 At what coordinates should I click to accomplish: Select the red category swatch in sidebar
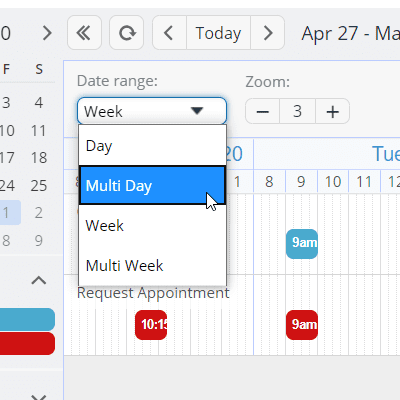[27, 343]
